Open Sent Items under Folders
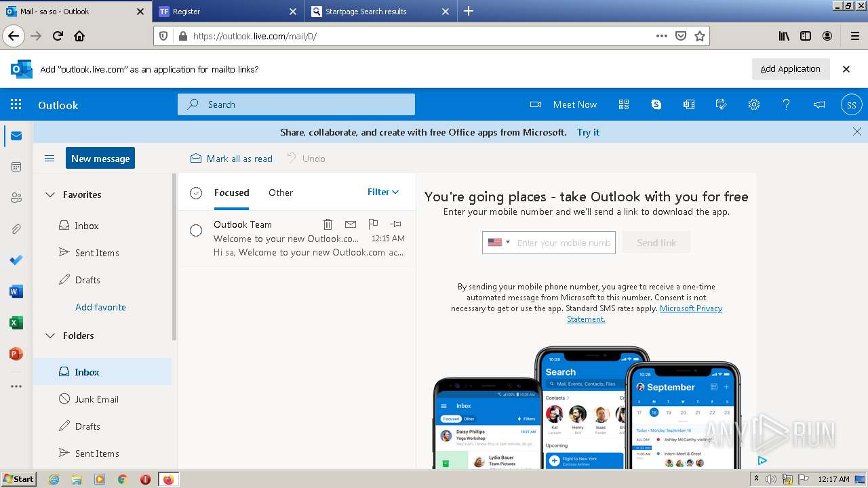 tap(102, 453)
